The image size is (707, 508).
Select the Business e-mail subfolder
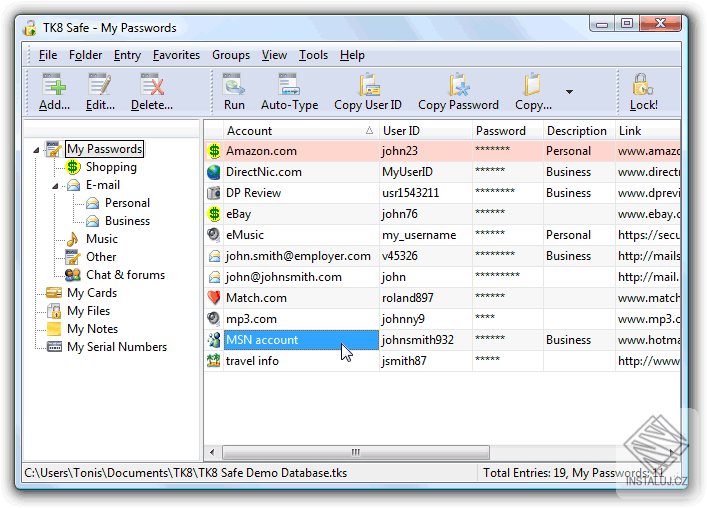pyautogui.click(x=127, y=221)
